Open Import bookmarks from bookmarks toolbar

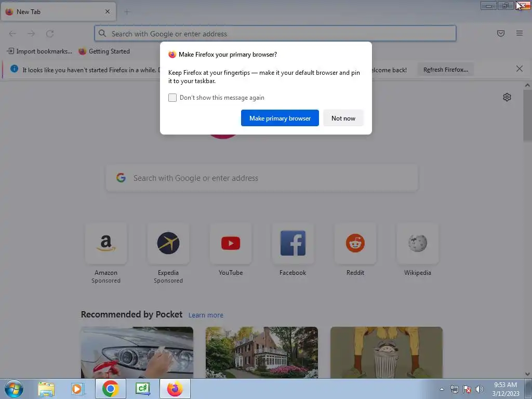39,51
